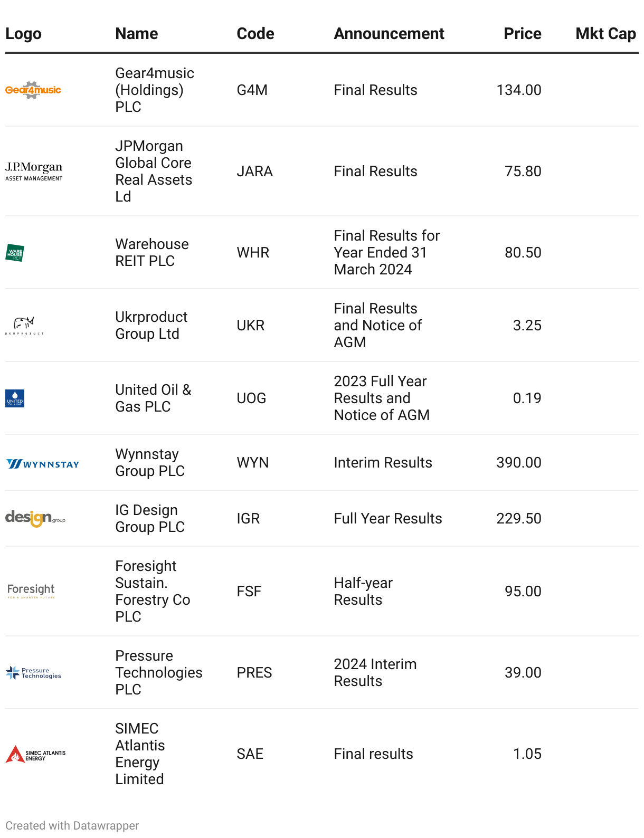Sort table by Name column header
644x838 pixels.
(x=137, y=34)
